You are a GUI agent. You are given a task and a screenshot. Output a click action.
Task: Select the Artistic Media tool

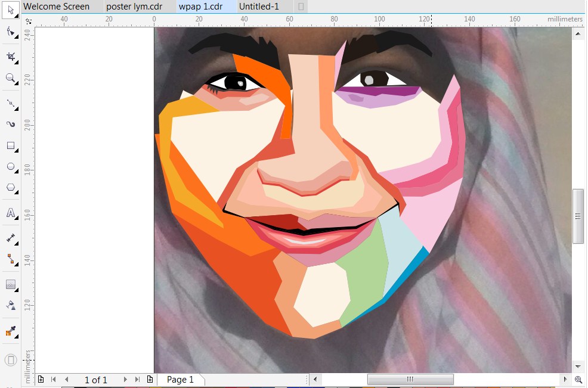10,124
